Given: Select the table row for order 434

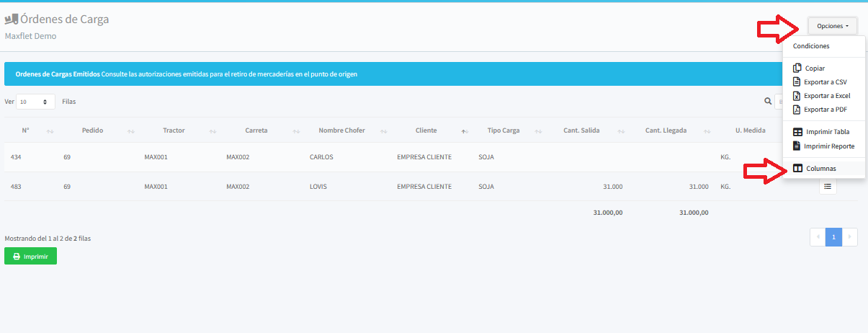Looking at the screenshot, I should point(288,157).
